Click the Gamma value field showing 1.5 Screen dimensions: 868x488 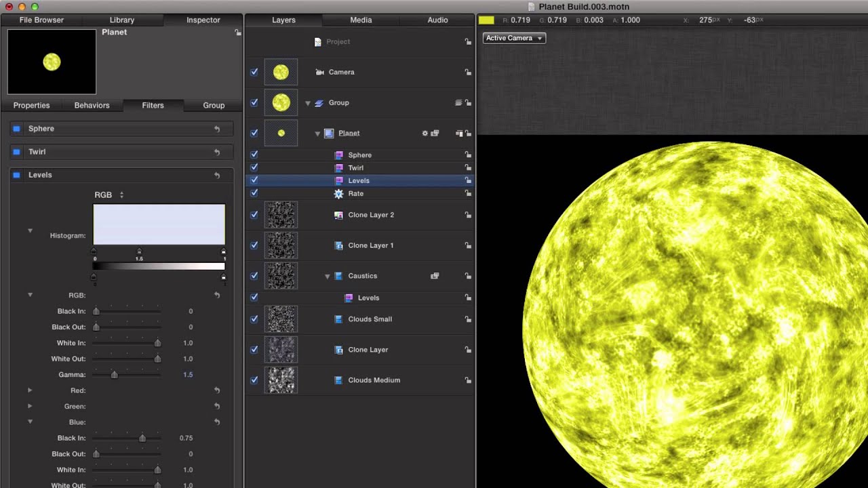coord(188,375)
